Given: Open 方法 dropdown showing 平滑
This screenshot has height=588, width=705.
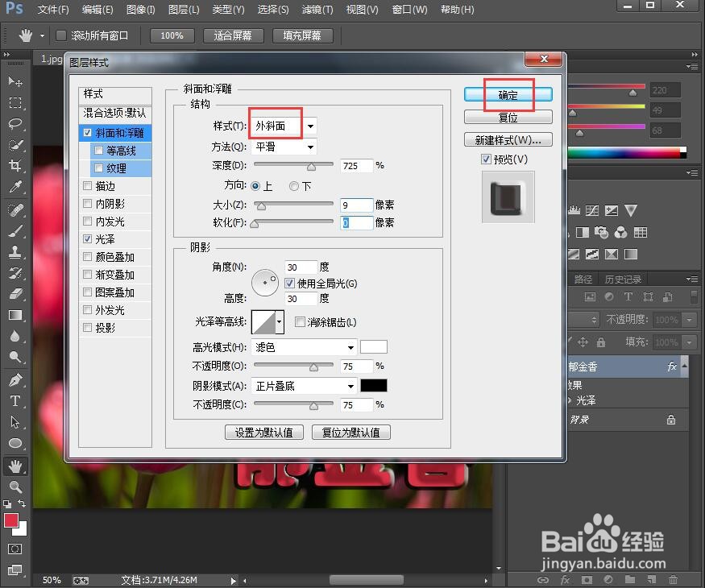Looking at the screenshot, I should 284,147.
